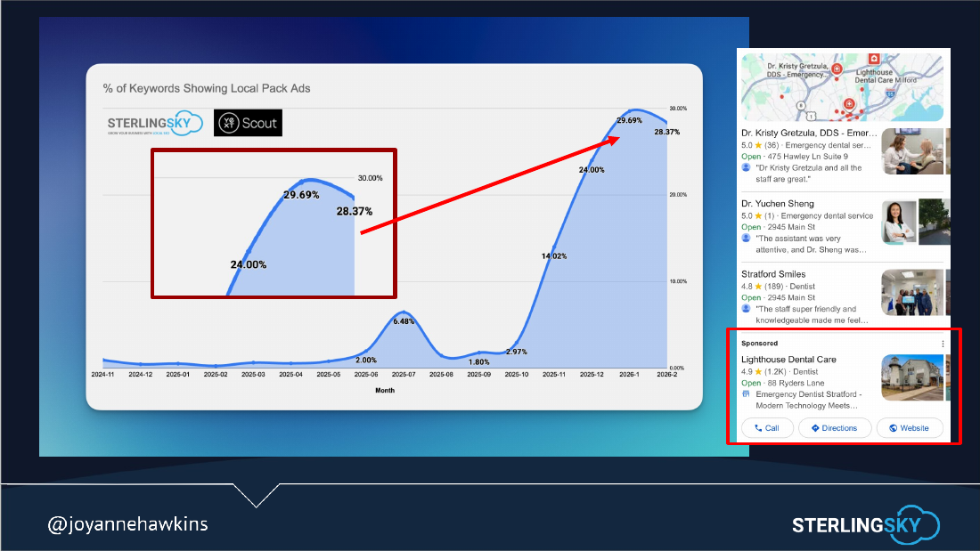Click the 2.97% data label

point(516,352)
